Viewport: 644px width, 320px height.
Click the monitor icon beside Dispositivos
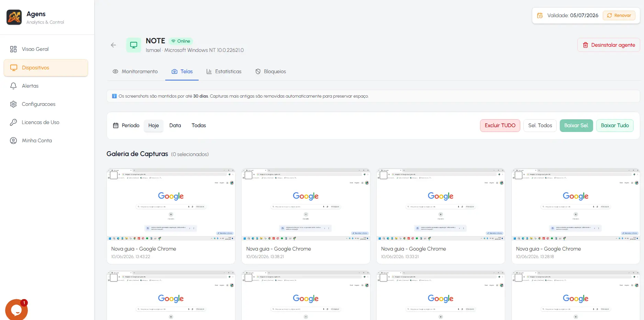click(14, 68)
